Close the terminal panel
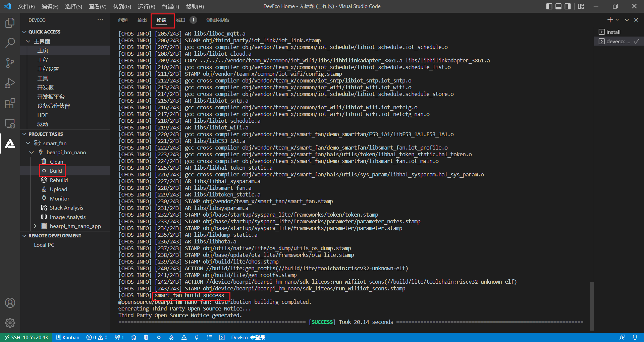Image resolution: width=644 pixels, height=342 pixels. (x=636, y=20)
